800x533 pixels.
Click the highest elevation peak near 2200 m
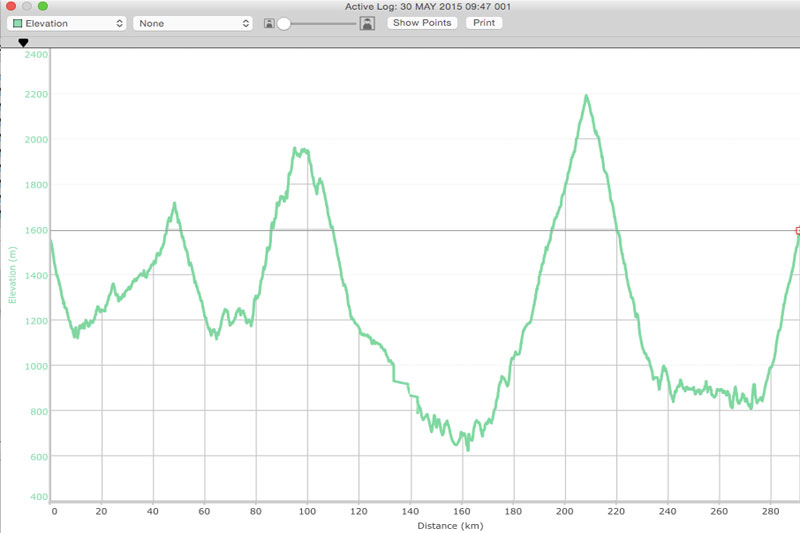[586, 97]
